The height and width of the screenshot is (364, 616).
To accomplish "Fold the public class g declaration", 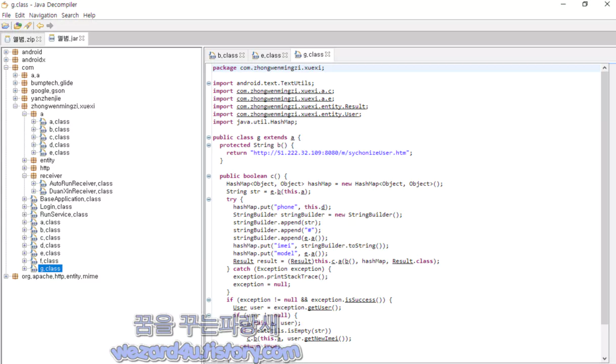I will [x=209, y=138].
